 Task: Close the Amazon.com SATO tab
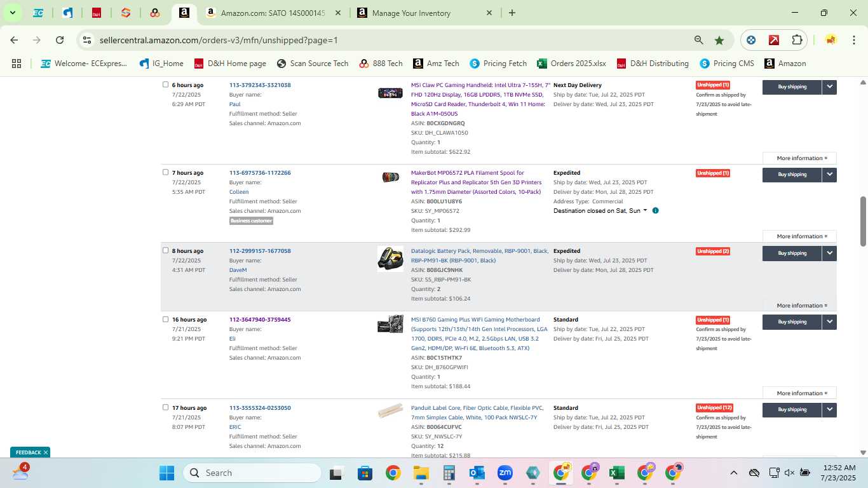[337, 13]
